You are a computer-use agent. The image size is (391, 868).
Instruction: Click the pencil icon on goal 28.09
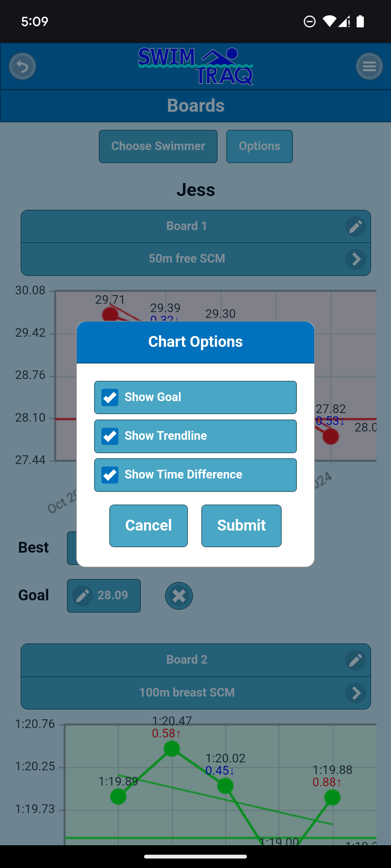pyautogui.click(x=83, y=596)
